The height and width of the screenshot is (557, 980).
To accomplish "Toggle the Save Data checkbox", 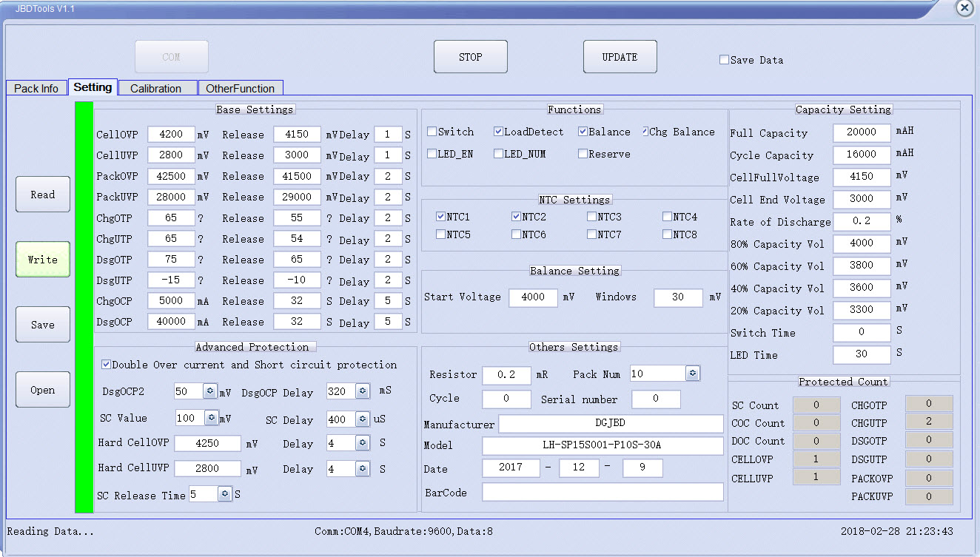I will pyautogui.click(x=724, y=60).
